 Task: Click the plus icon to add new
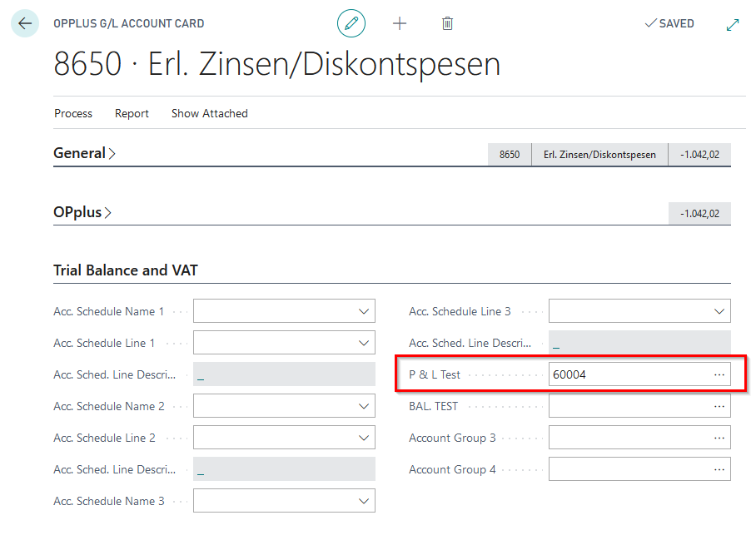(x=400, y=24)
